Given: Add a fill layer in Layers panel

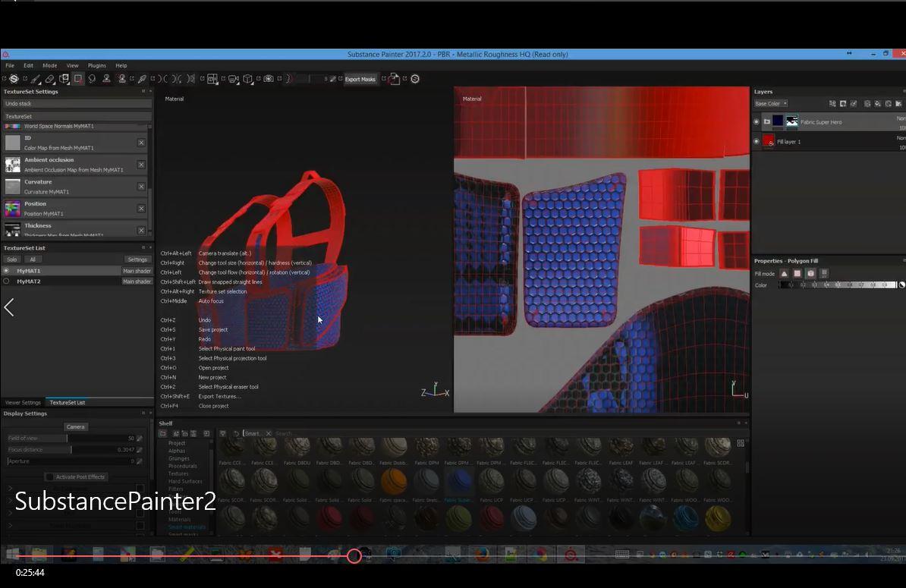Looking at the screenshot, I should (878, 104).
